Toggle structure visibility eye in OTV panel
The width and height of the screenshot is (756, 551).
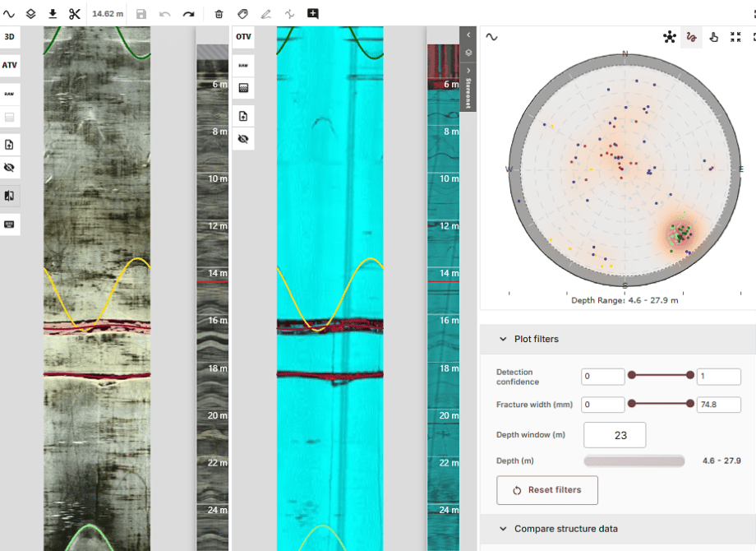coord(243,140)
